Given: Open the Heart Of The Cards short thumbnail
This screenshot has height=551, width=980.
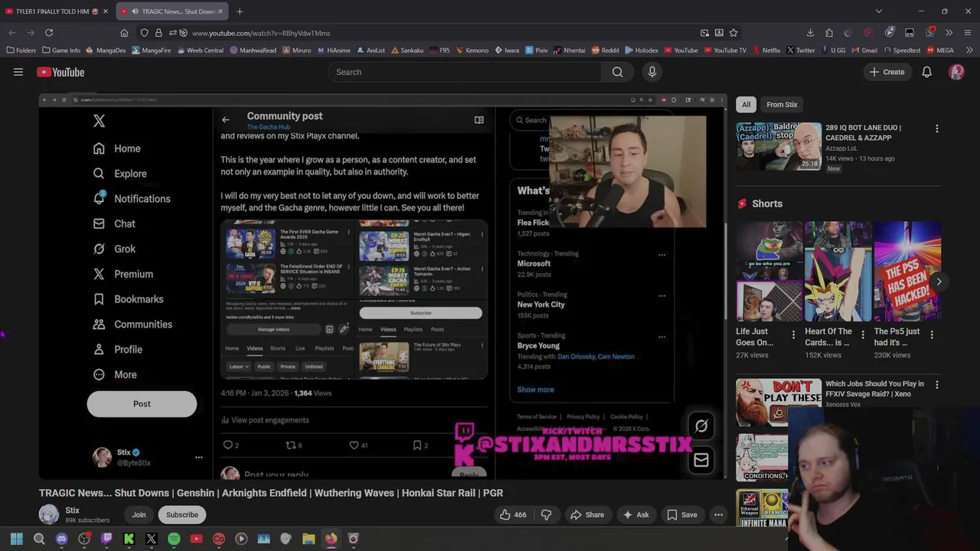Looking at the screenshot, I should [838, 272].
